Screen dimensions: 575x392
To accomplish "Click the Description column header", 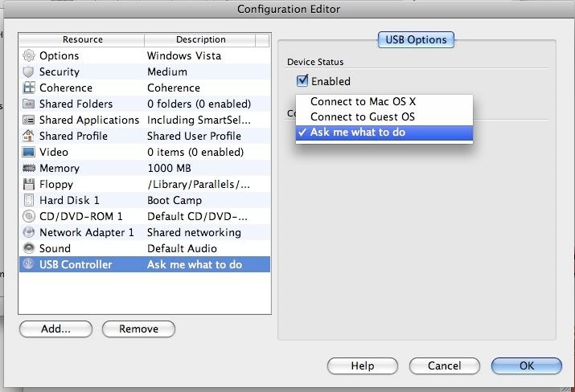I will click(201, 39).
